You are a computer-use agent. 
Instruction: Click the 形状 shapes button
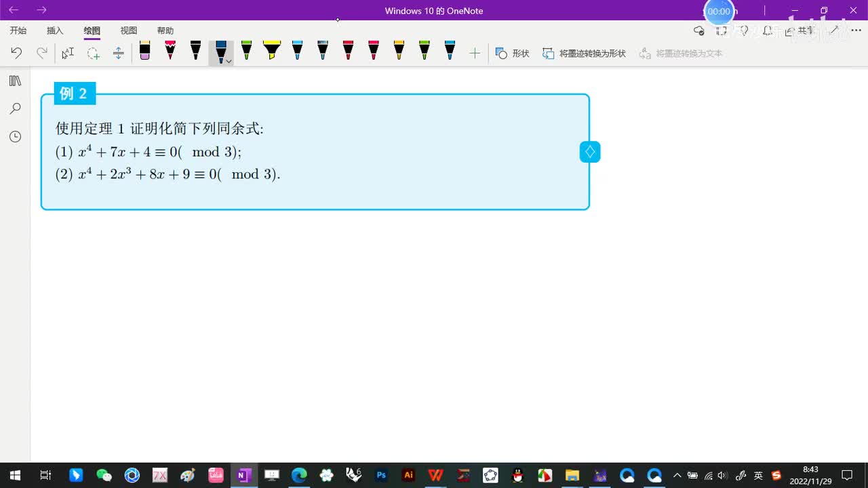[x=513, y=53]
